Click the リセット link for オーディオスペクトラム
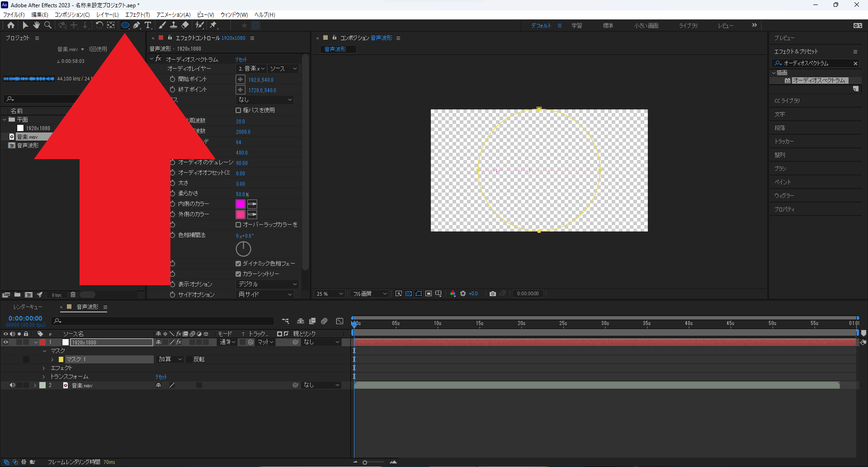Screen dimensions: 868x467 pos(241,60)
